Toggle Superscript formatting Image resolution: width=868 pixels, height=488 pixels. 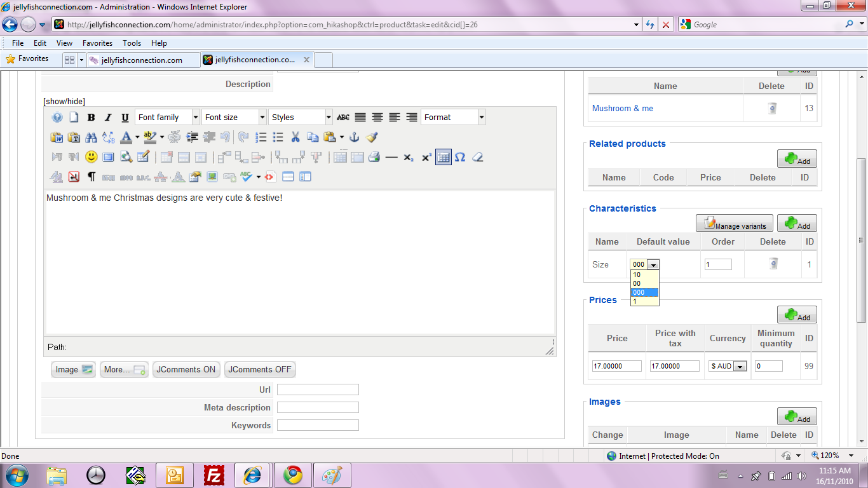click(x=426, y=157)
